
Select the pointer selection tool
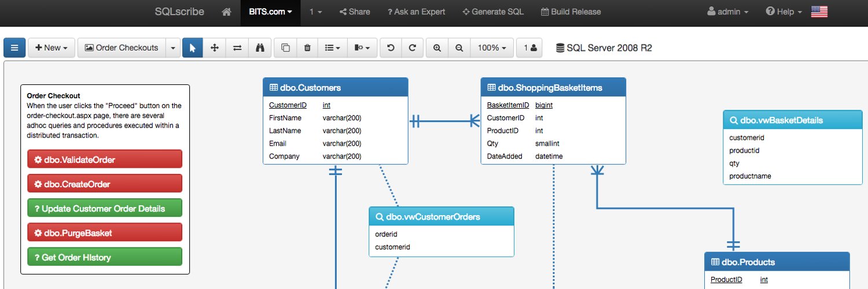193,48
